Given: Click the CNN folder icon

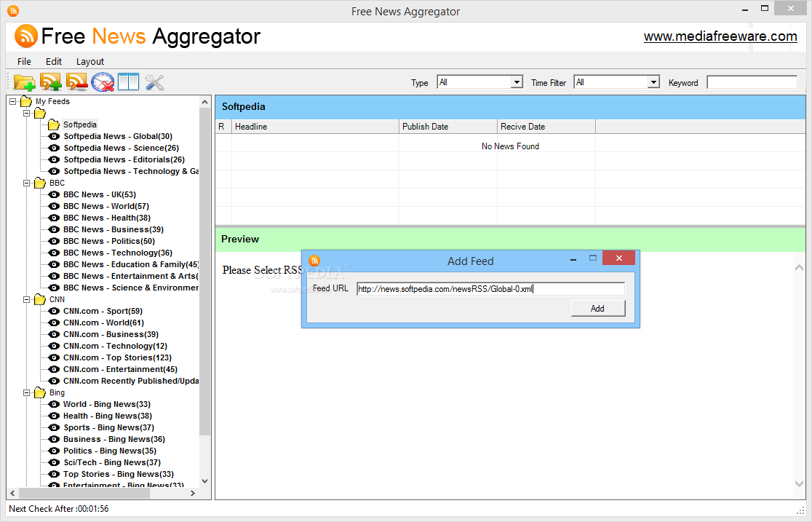Looking at the screenshot, I should (40, 300).
